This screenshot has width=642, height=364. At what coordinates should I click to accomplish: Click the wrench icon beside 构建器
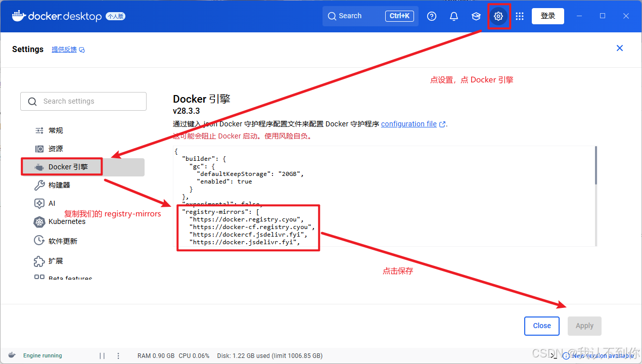point(39,185)
